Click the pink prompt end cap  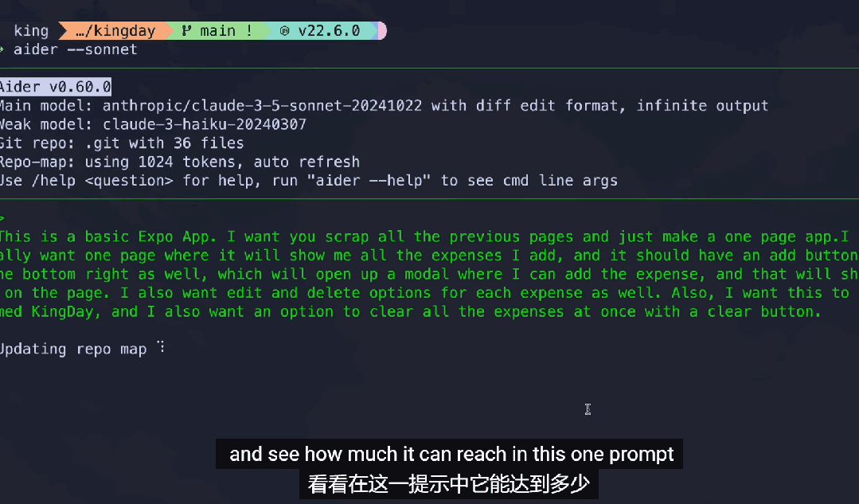pyautogui.click(x=382, y=31)
